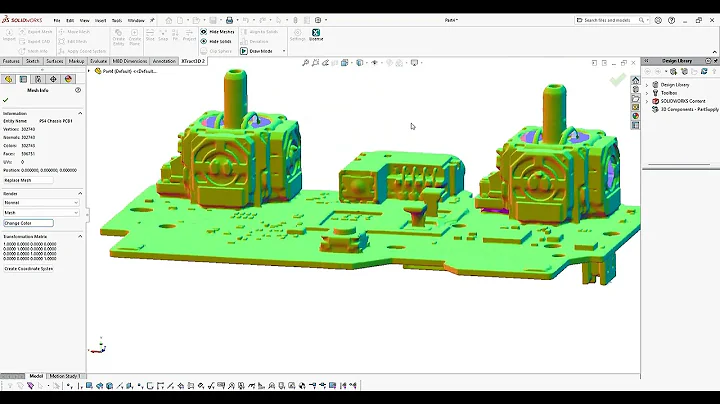Open the Mesh render style dropdown
Screen dimensions: 720x404
point(41,213)
